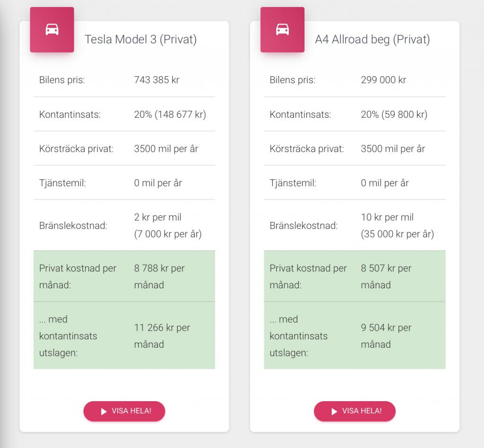484x448 pixels.
Task: Show full Tesla Model 3 calculation
Action: (124, 411)
